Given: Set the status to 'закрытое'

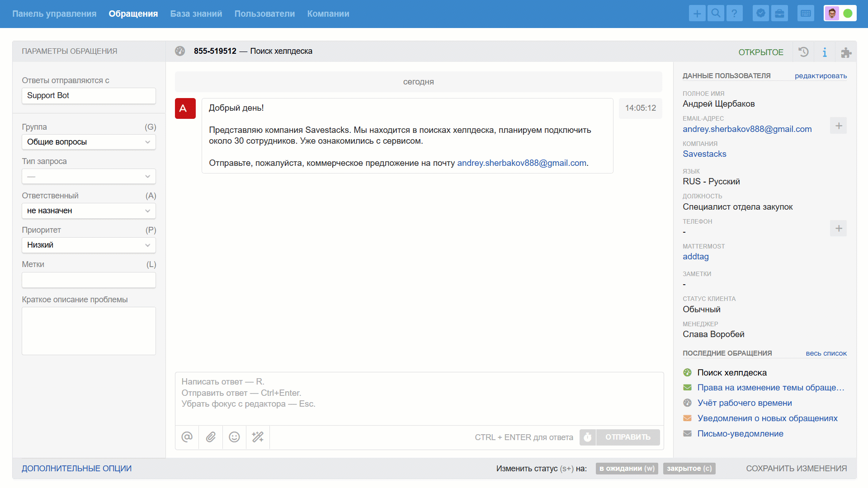Looking at the screenshot, I should pos(689,469).
